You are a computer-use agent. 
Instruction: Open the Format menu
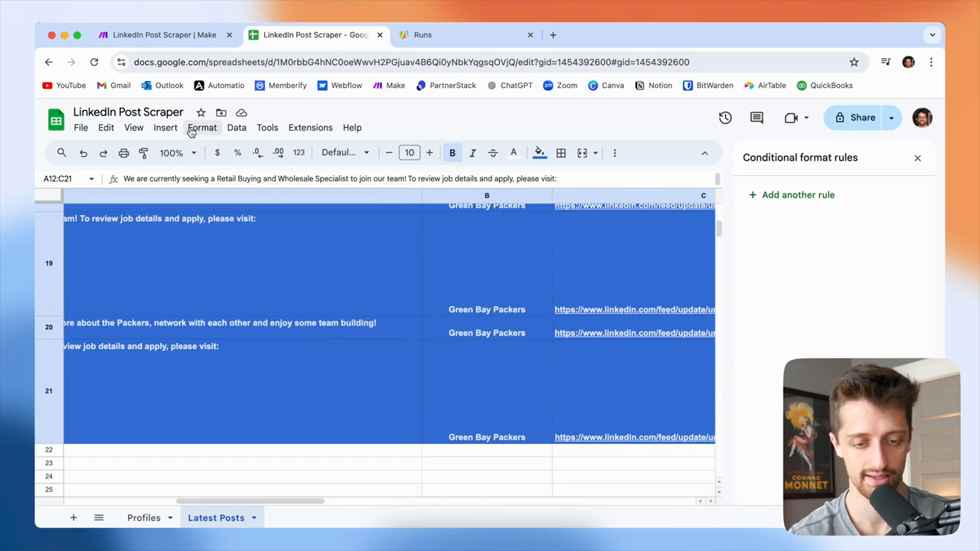coord(202,128)
